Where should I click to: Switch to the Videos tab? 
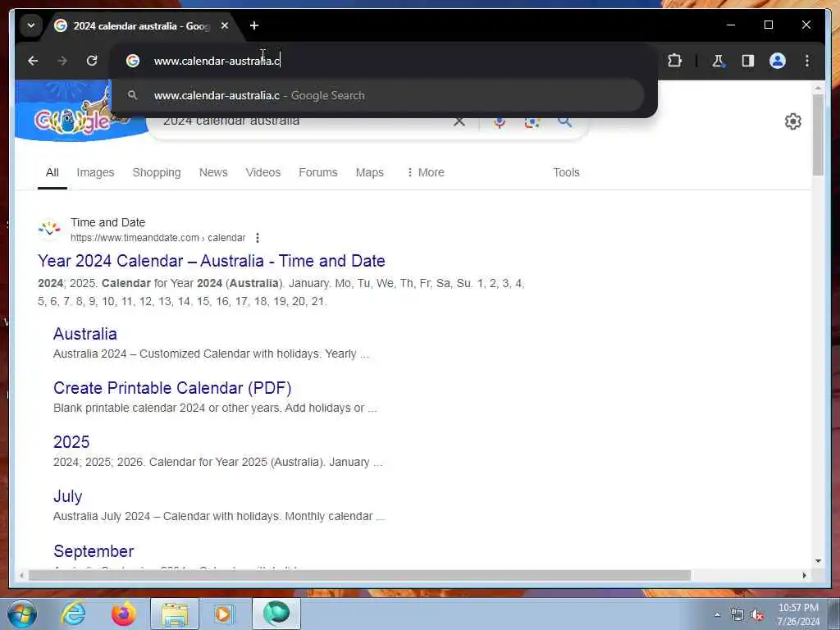click(263, 172)
